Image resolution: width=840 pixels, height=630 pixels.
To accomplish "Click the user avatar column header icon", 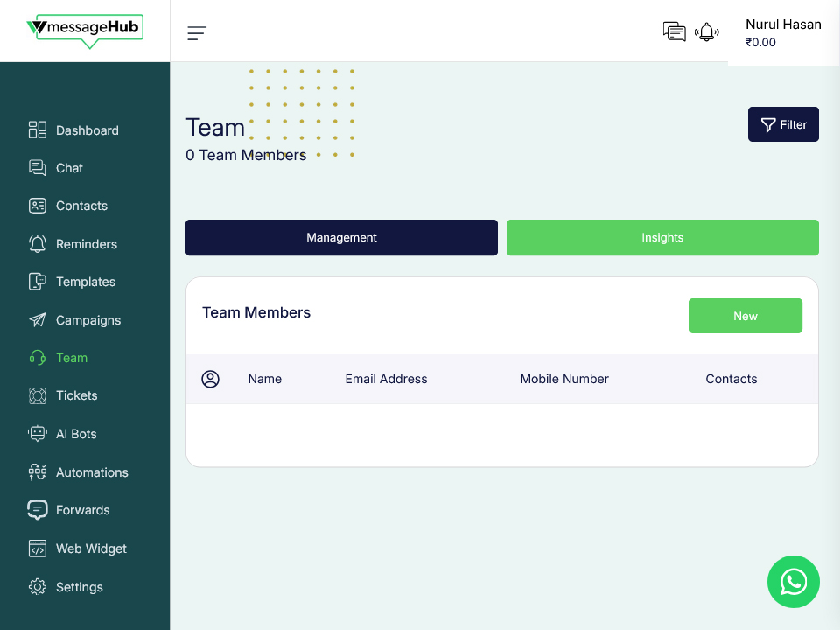I will tap(210, 379).
